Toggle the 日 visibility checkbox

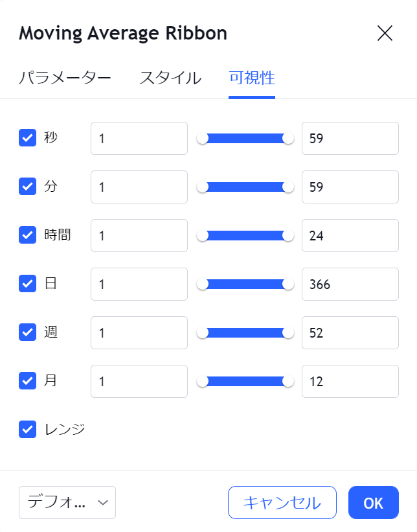[28, 284]
